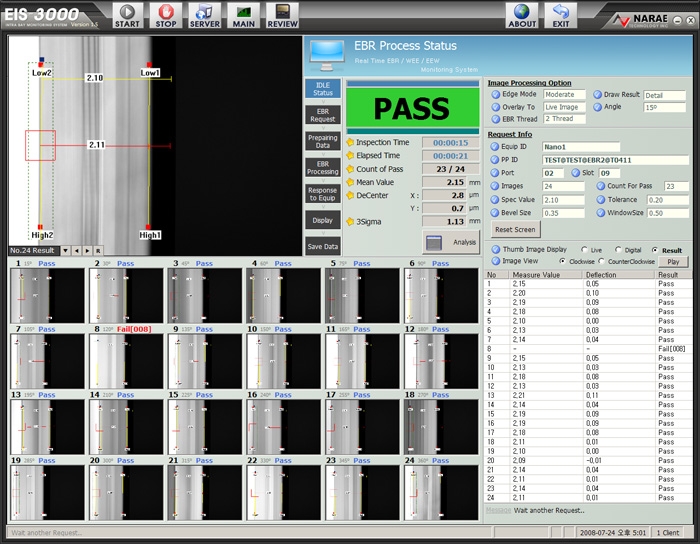Click the Draw Result info icon
Image resolution: width=700 pixels, height=544 pixels.
(x=597, y=95)
